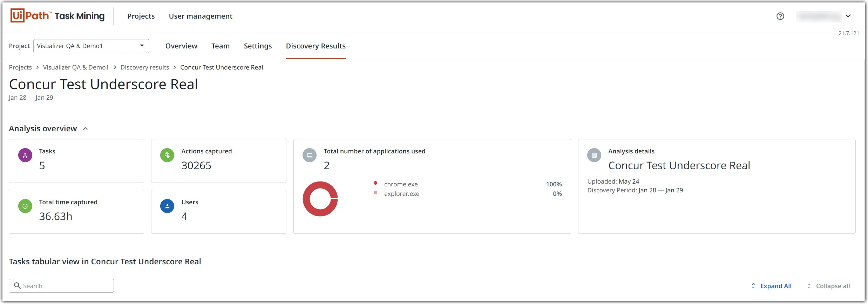Screen dimensions: 868x304
Task: Collapse the Analysis overview section
Action: click(85, 129)
